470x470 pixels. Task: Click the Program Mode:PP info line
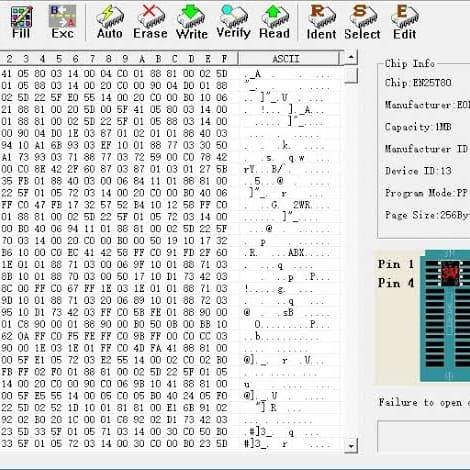click(426, 193)
